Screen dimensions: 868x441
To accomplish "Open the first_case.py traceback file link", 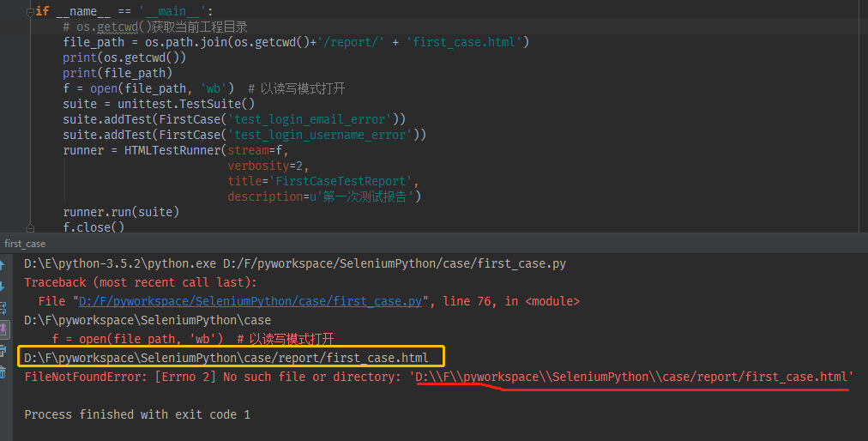I will coord(250,301).
